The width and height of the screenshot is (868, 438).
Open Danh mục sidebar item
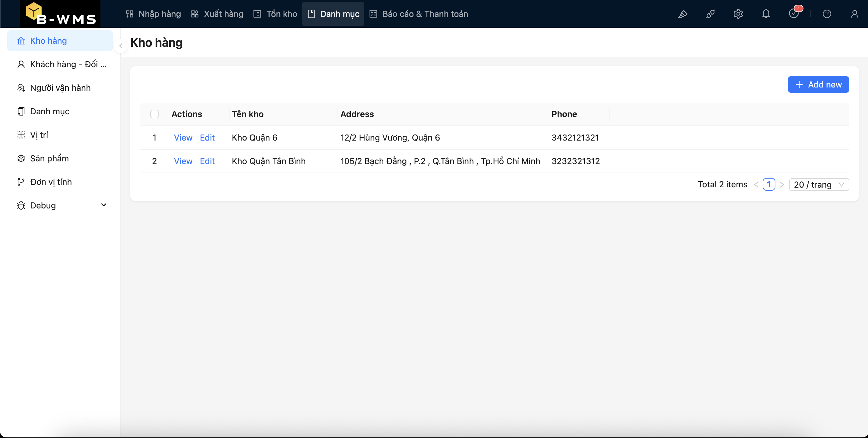pos(60,112)
